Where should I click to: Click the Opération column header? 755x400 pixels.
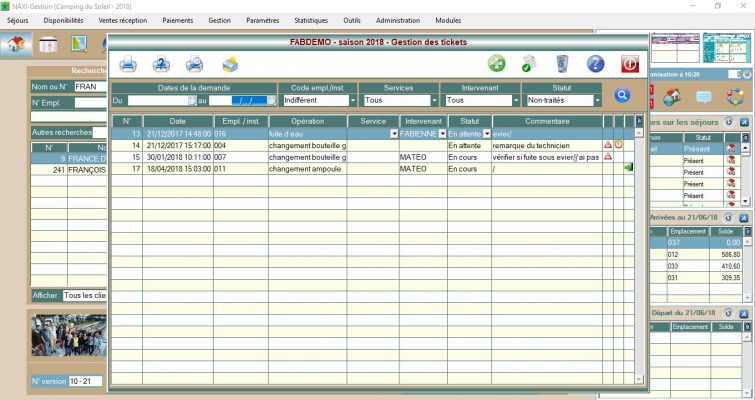(307, 121)
